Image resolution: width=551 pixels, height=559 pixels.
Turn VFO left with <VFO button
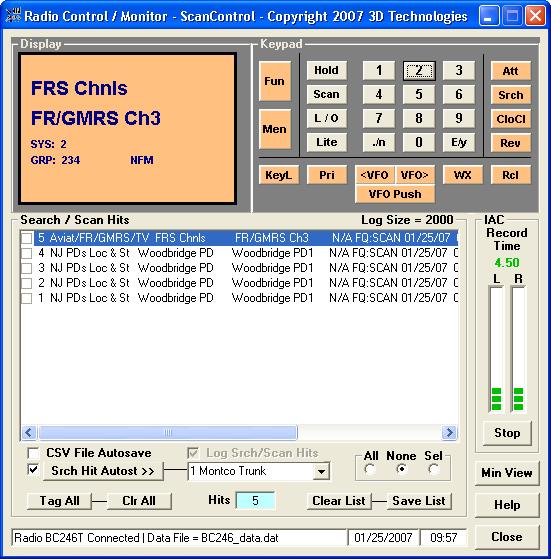[375, 175]
